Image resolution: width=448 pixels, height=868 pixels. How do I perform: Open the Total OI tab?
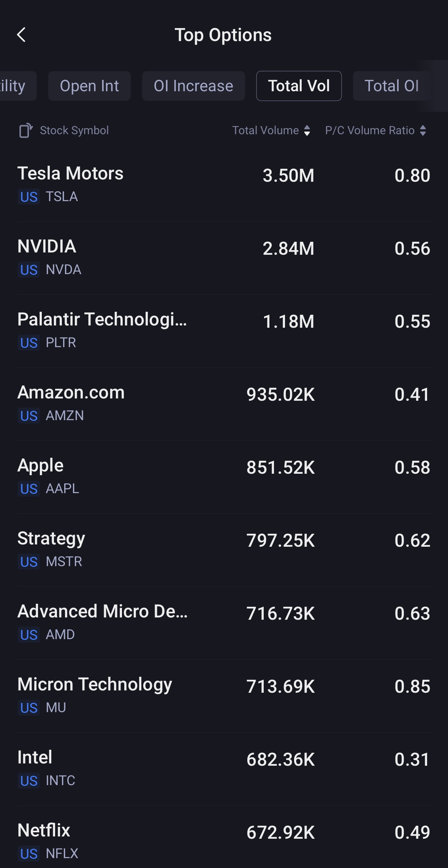[391, 86]
